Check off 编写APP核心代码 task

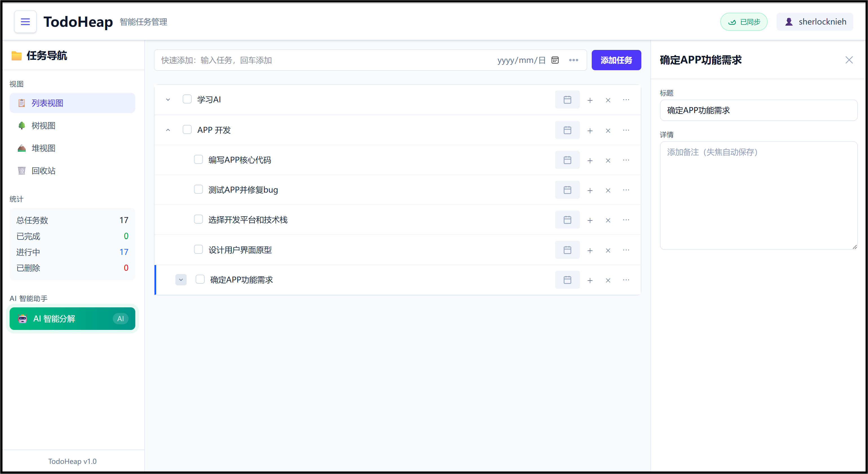point(198,160)
